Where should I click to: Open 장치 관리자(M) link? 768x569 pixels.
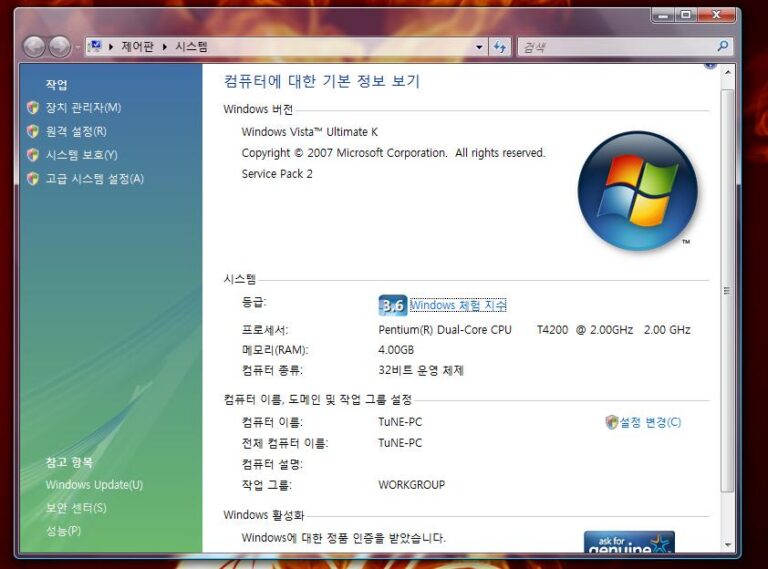(83, 108)
